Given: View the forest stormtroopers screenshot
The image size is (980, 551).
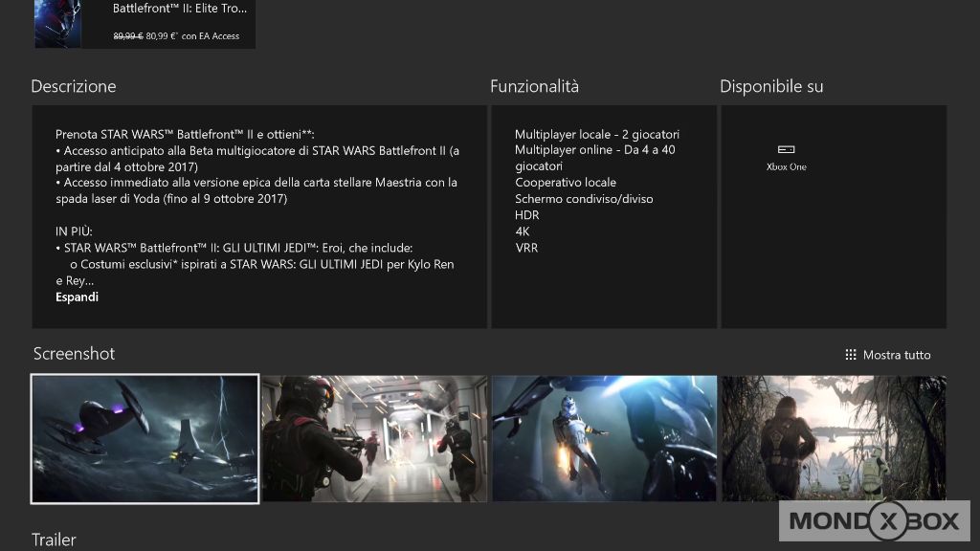Looking at the screenshot, I should pos(833,438).
